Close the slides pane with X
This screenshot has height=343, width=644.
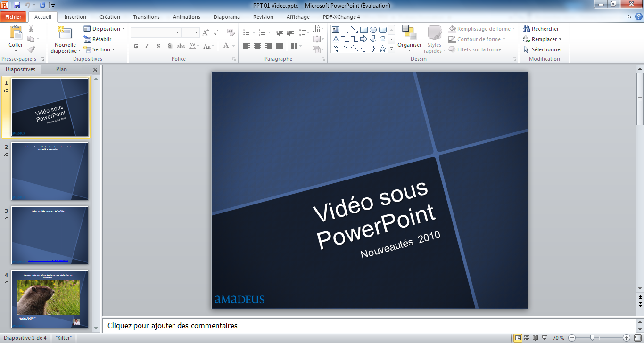click(95, 70)
